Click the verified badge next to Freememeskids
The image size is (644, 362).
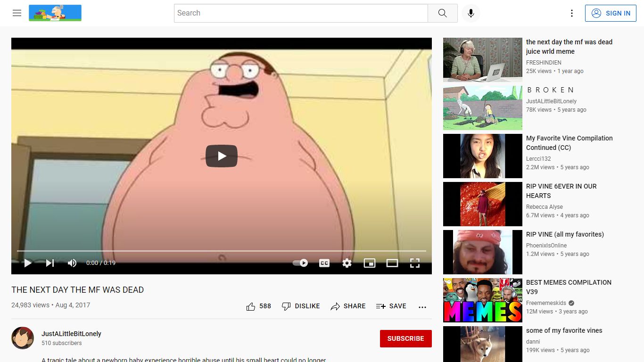point(571,303)
